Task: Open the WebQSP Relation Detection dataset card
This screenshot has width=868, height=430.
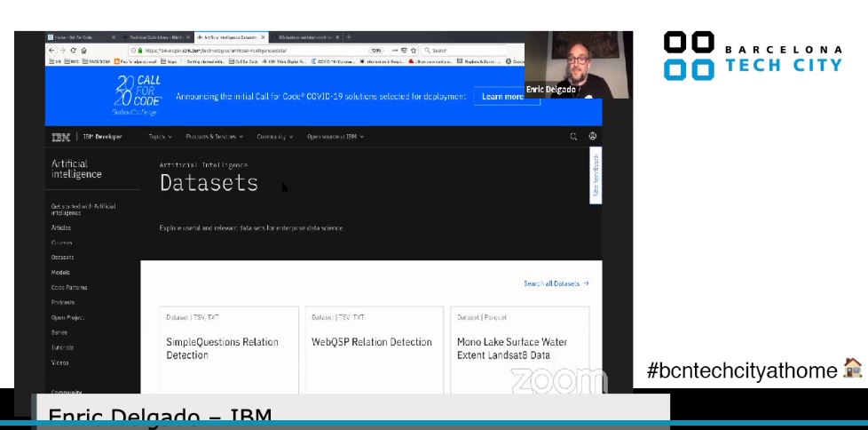Action: pyautogui.click(x=375, y=350)
